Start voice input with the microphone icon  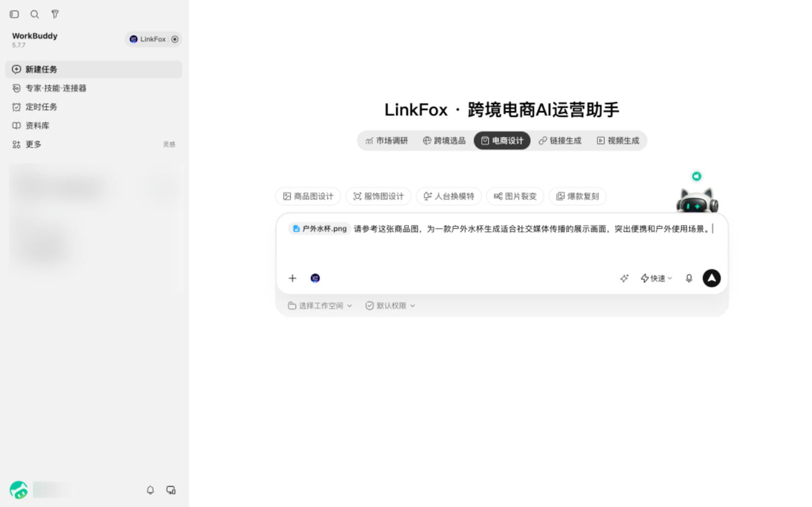[689, 279]
